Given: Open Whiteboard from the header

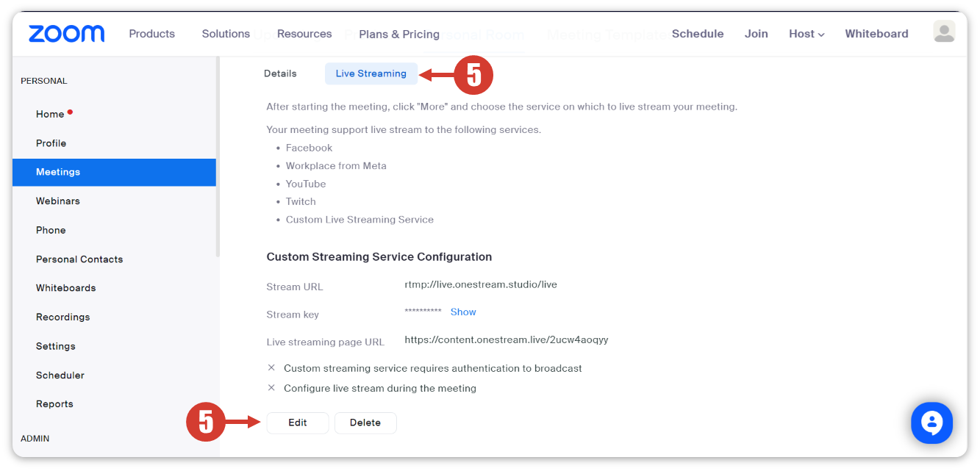Looking at the screenshot, I should pyautogui.click(x=876, y=34).
